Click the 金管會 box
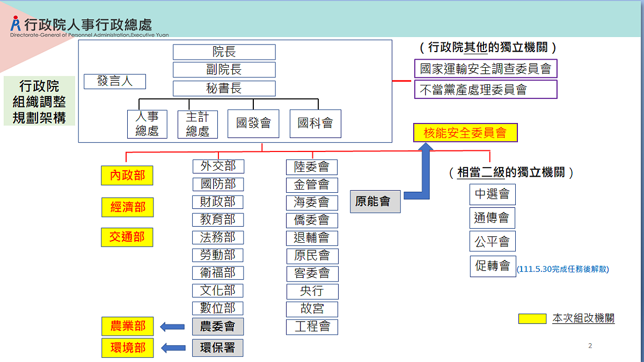The width and height of the screenshot is (644, 362). (312, 185)
